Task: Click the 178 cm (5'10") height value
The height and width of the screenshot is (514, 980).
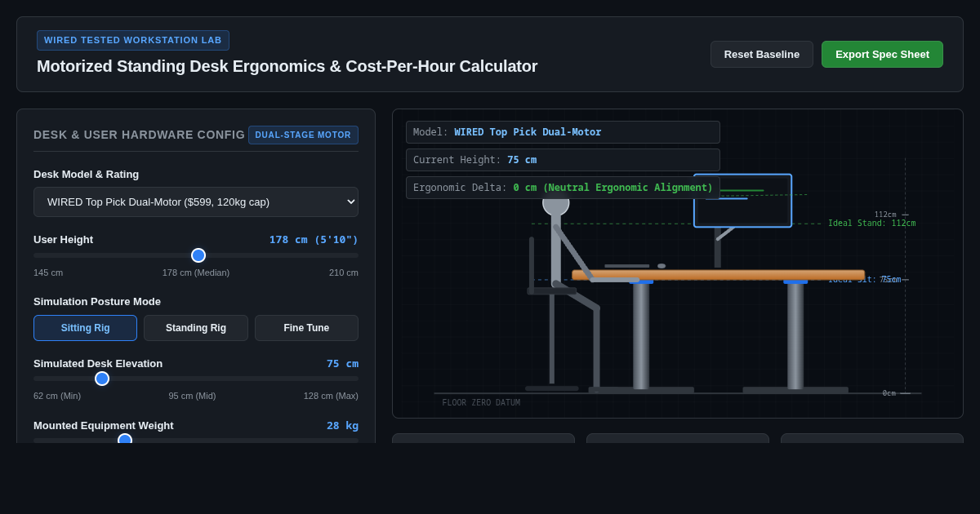Action: click(314, 239)
